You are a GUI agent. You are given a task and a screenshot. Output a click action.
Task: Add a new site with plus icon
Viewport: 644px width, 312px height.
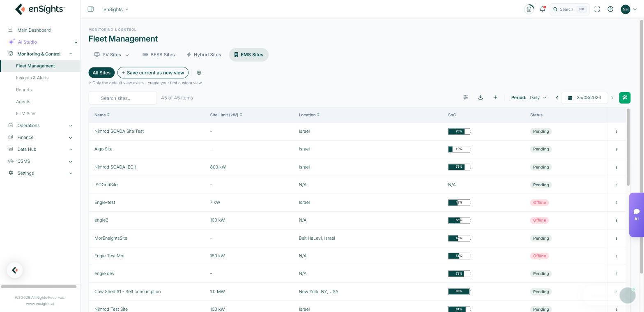pyautogui.click(x=495, y=97)
